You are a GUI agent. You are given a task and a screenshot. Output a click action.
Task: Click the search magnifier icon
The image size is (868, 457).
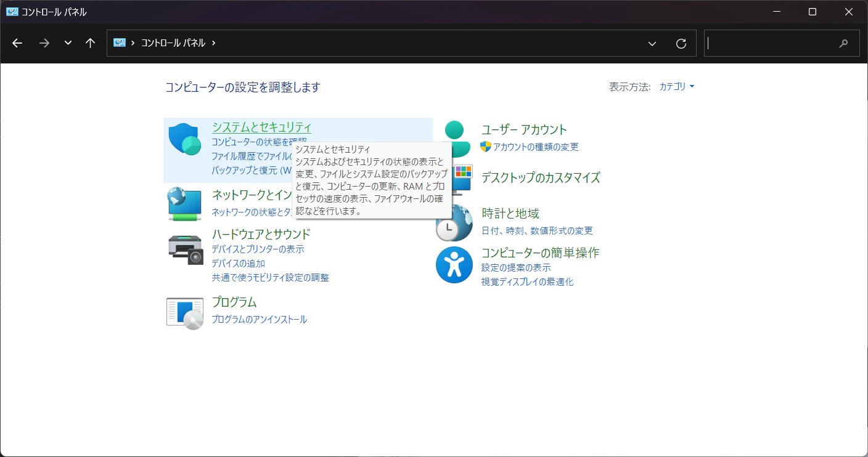point(844,43)
